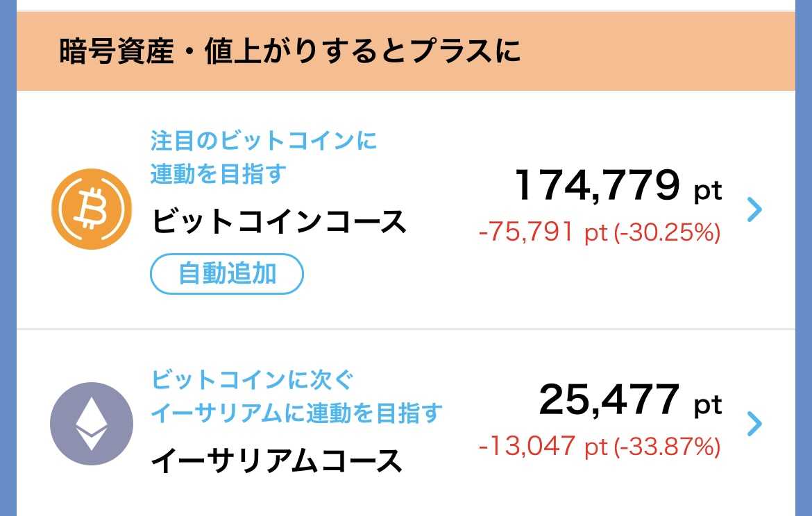Tap the ビットコインに次ぐ subtitle line

tap(253, 380)
